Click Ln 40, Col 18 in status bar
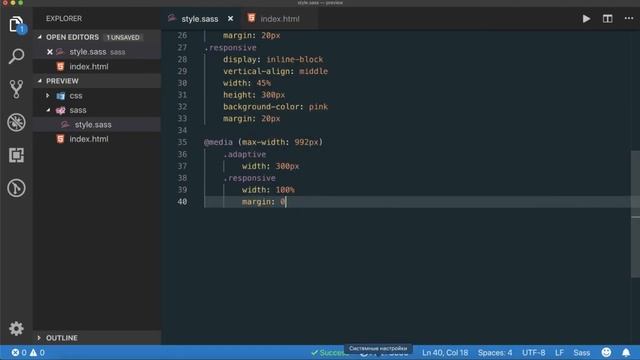 445,353
